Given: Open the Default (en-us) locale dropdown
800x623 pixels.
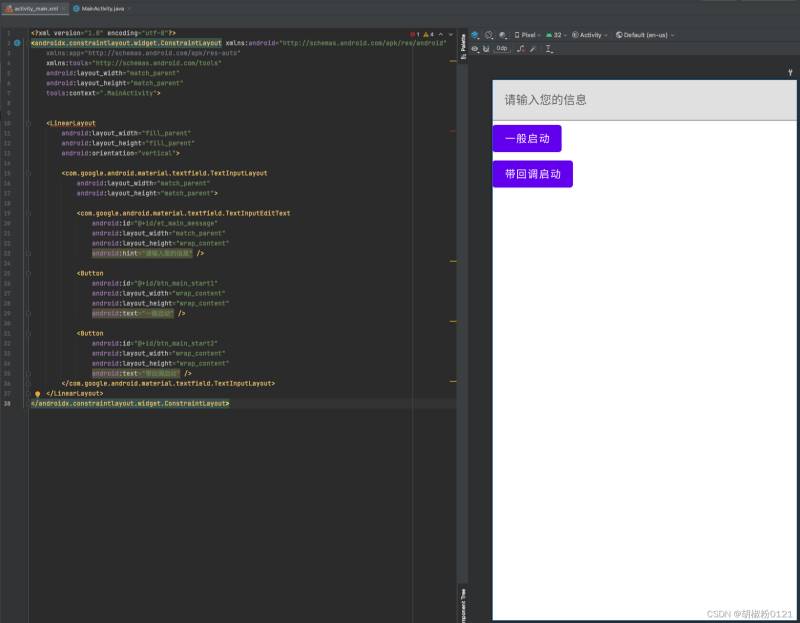Looking at the screenshot, I should (645, 34).
